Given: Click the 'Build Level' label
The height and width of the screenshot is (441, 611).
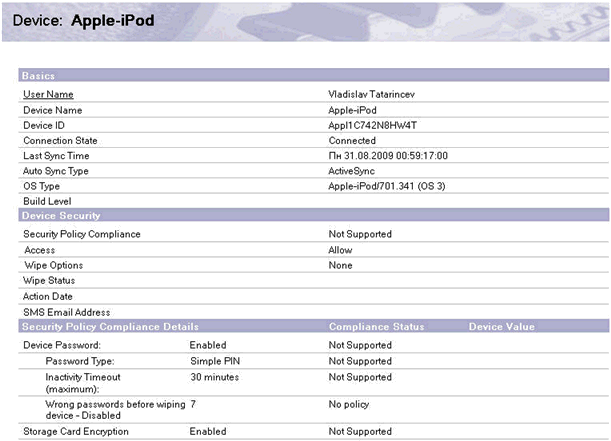Looking at the screenshot, I should pos(47,201).
